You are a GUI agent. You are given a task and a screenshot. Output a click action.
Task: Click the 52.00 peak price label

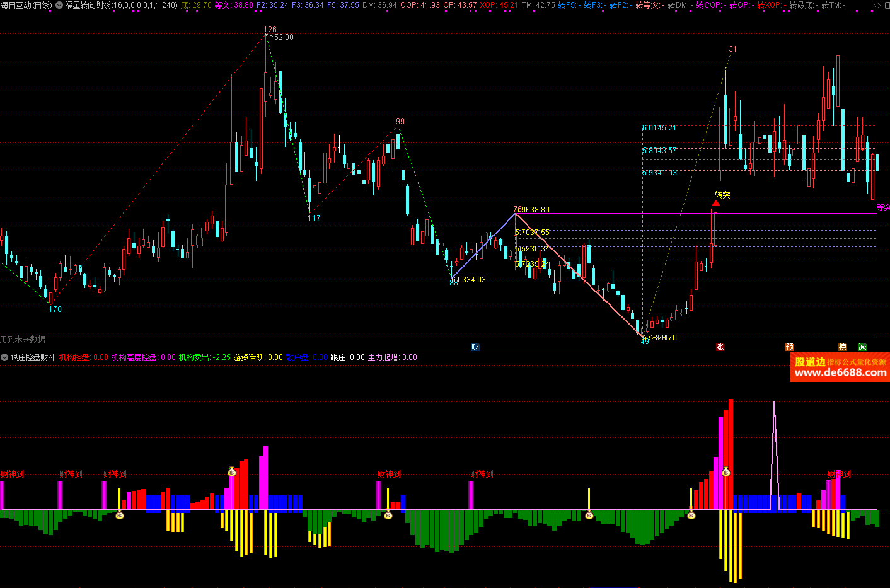(284, 37)
